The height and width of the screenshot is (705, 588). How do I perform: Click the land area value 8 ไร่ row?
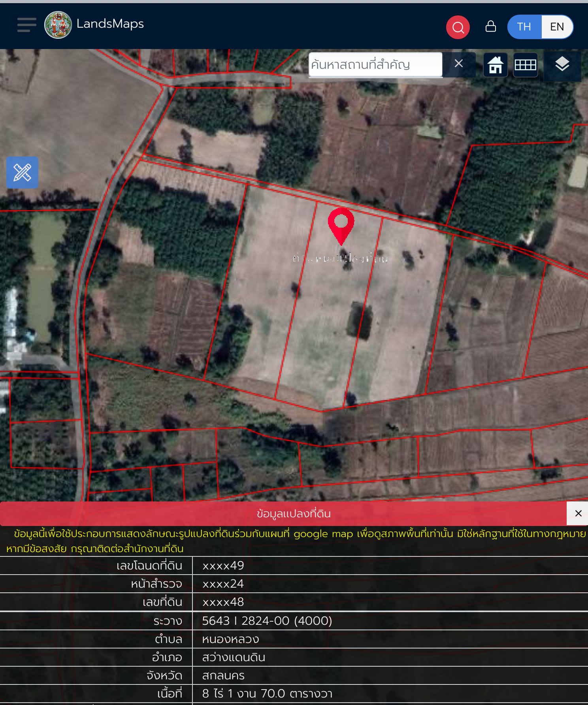point(267,694)
